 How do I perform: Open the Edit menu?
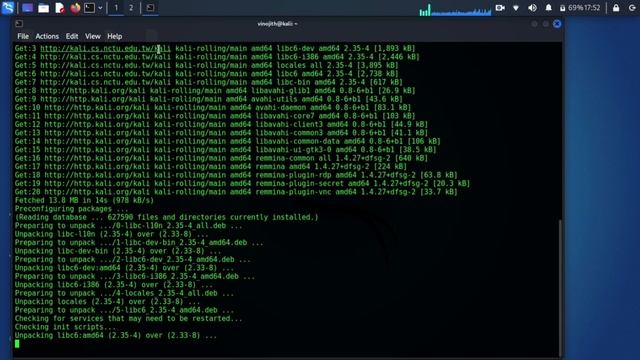pos(72,36)
